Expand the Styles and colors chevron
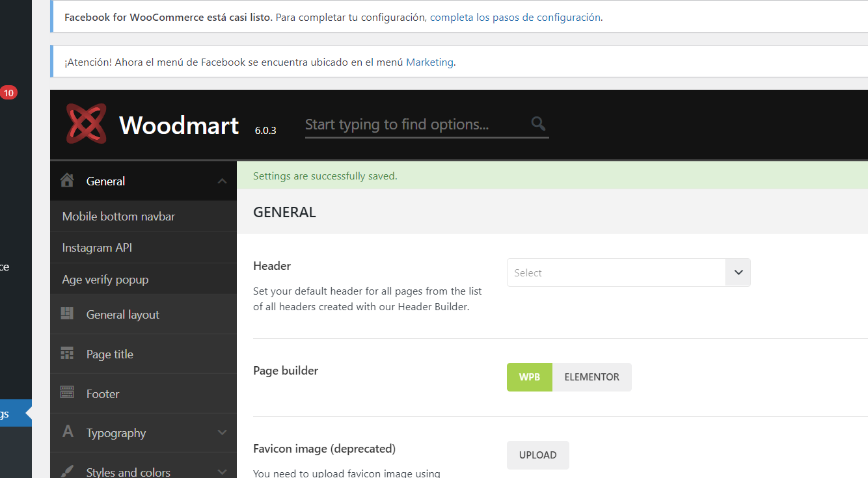This screenshot has height=478, width=868. (223, 471)
